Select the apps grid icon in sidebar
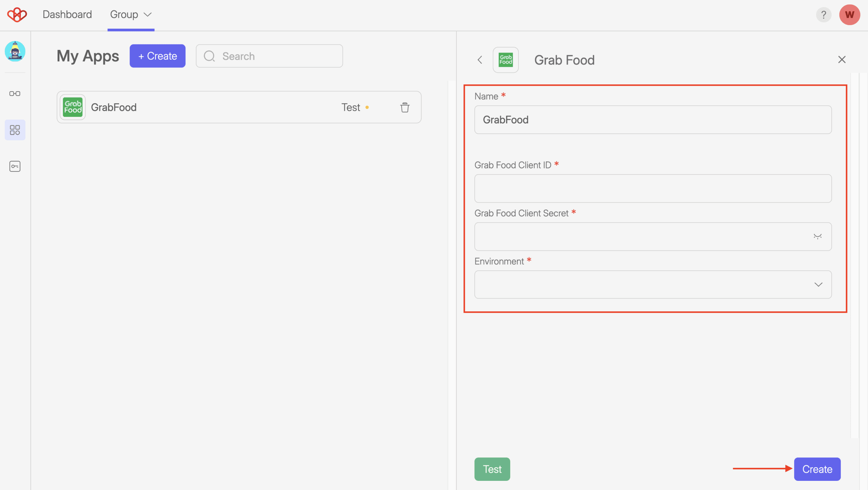 (x=15, y=130)
